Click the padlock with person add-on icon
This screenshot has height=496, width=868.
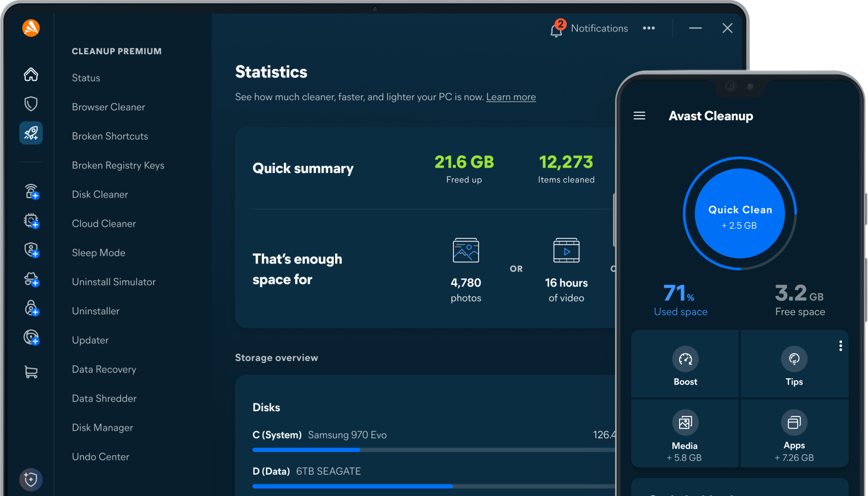(x=31, y=308)
